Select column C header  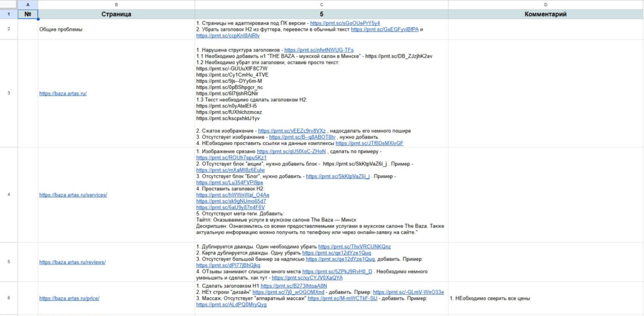point(321,4)
